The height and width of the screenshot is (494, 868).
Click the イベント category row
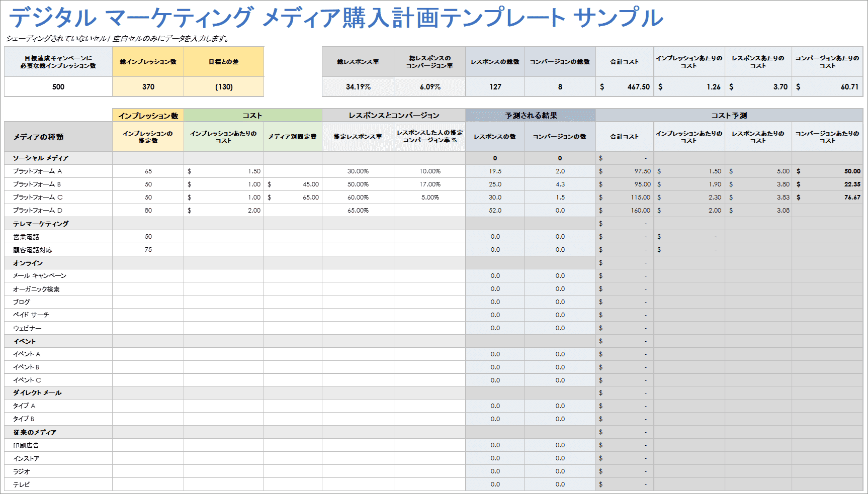[x=433, y=341]
